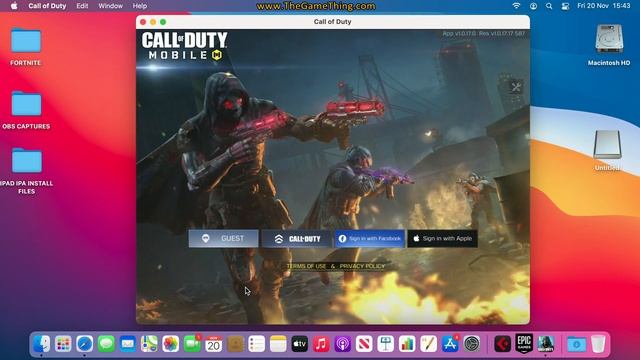Open FaceTime from the dock
This screenshot has height=360, width=640.
pyautogui.click(x=192, y=344)
